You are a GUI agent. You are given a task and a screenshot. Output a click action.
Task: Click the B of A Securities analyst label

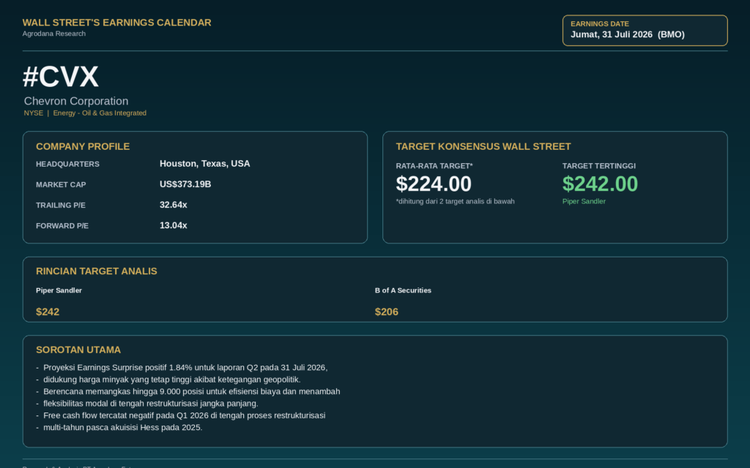point(403,290)
